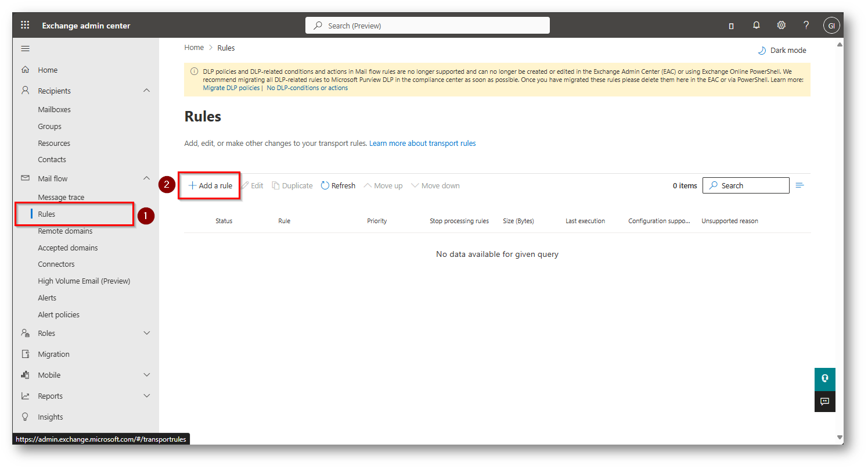This screenshot has height=469, width=868.
Task: Click the help question mark icon
Action: tap(806, 25)
